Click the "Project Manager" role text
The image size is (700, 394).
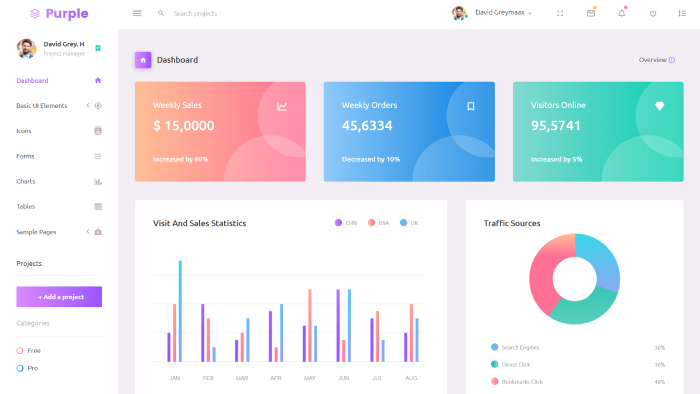tap(64, 54)
